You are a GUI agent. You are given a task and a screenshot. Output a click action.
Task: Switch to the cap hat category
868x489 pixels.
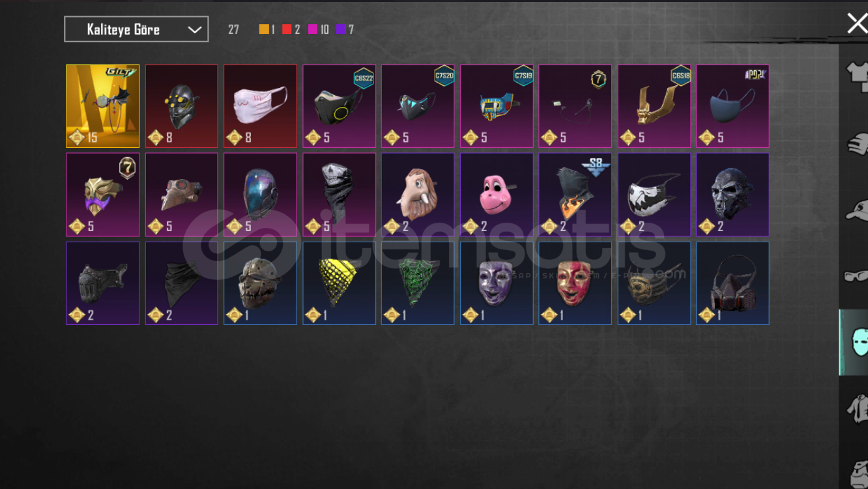[856, 210]
